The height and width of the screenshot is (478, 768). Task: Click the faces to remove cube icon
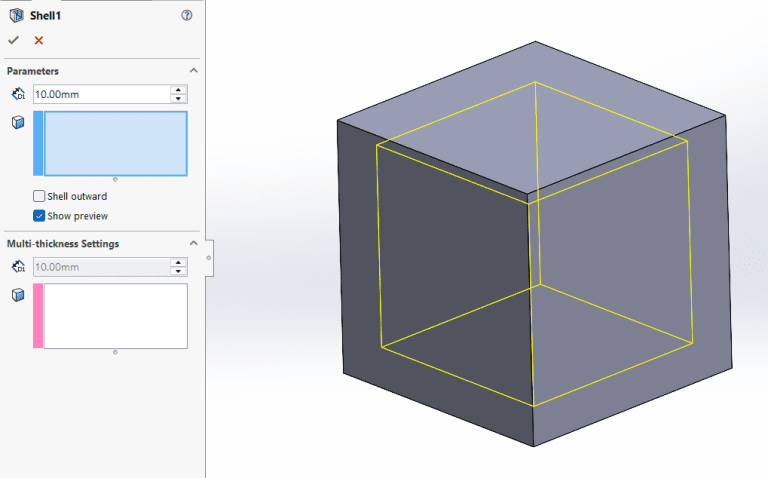17,122
